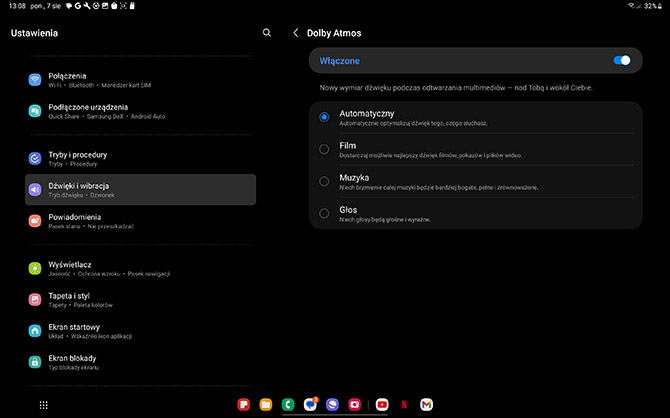Image resolution: width=670 pixels, height=418 pixels.
Task: Open the Messages app with badge
Action: 311,404
